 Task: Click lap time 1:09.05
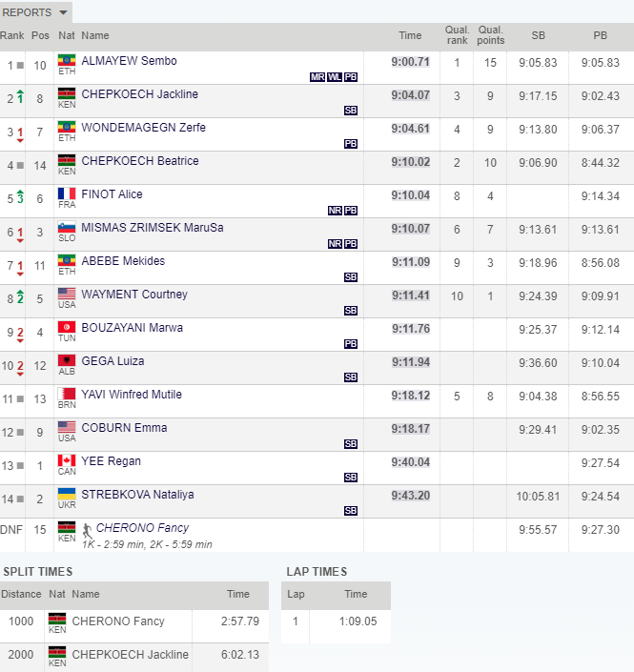click(358, 621)
